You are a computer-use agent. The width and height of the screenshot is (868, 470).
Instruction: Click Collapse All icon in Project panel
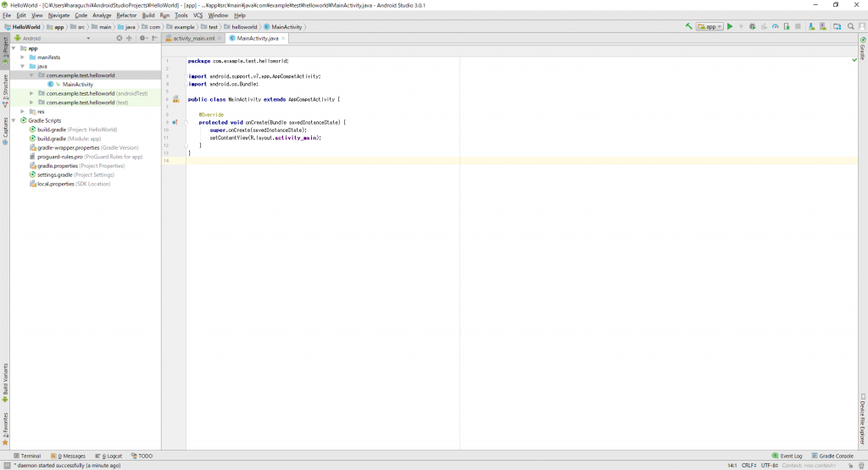129,38
